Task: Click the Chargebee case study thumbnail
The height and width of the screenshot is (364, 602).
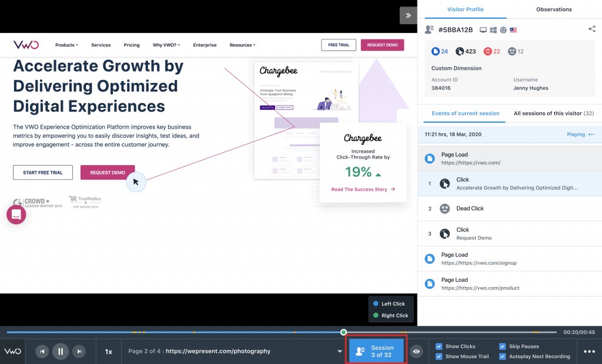Action: 306,120
